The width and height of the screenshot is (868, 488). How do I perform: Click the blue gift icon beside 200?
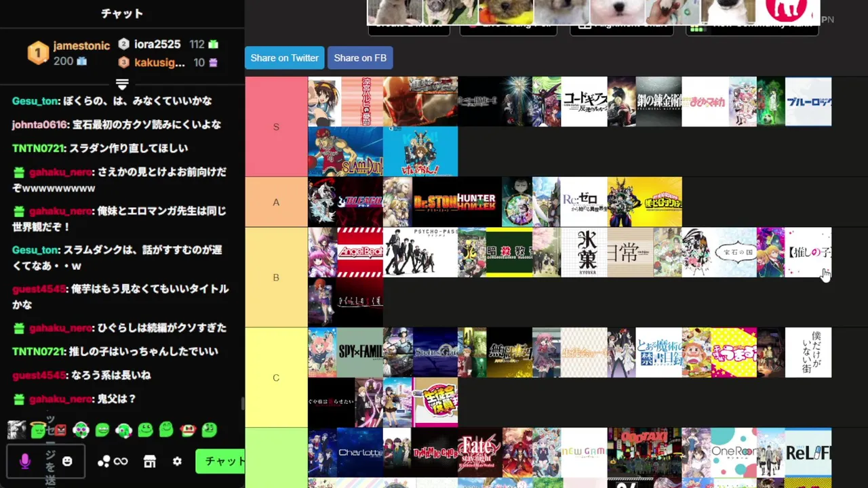[x=82, y=61]
